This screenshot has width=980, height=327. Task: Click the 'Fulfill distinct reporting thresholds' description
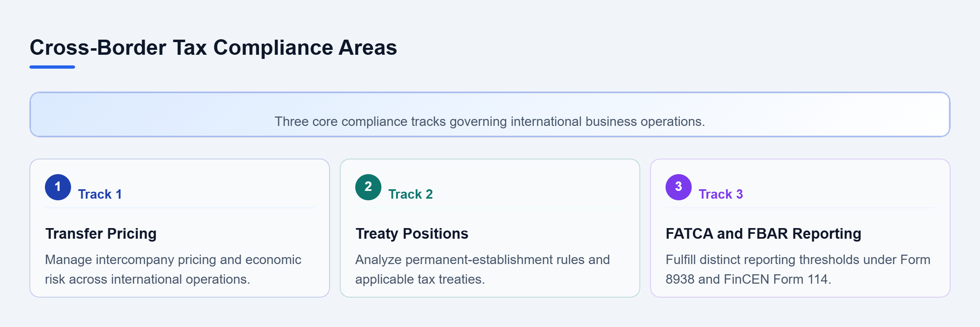[798, 269]
